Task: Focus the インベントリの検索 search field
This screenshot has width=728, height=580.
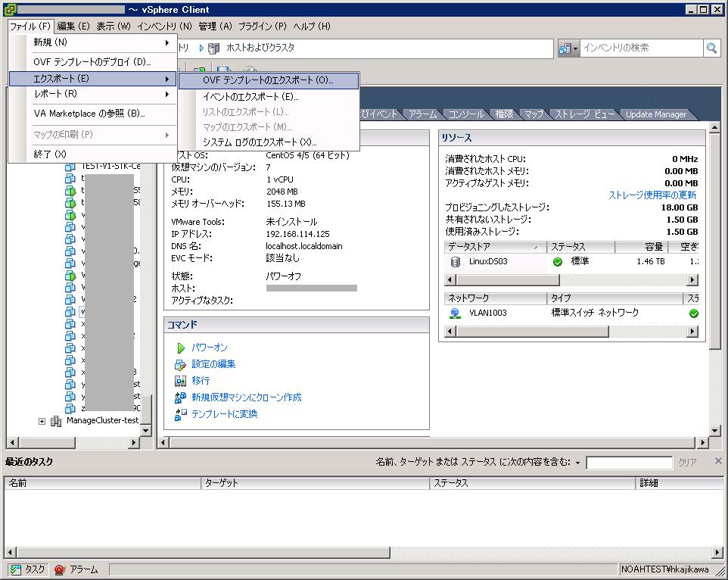Action: (x=642, y=48)
